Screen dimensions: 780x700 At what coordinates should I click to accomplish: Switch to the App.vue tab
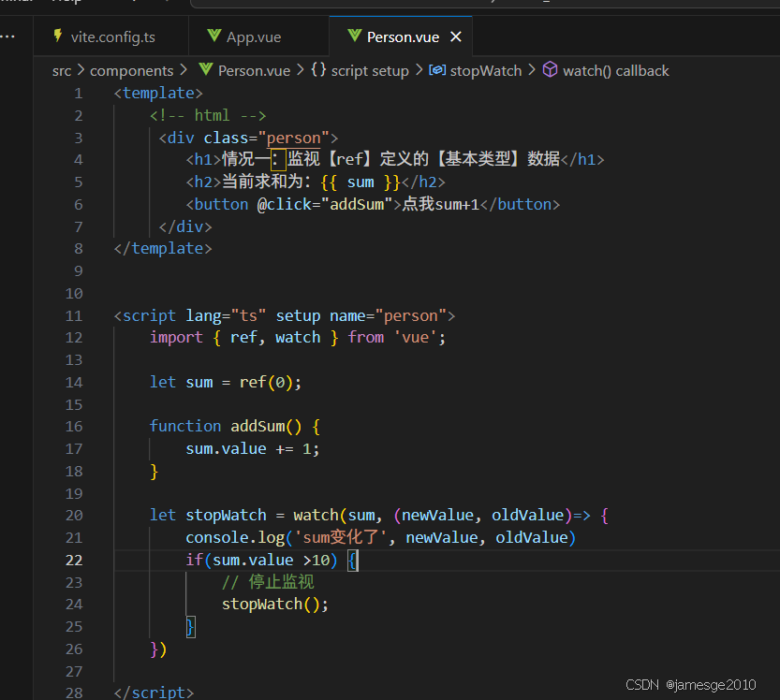tap(258, 36)
